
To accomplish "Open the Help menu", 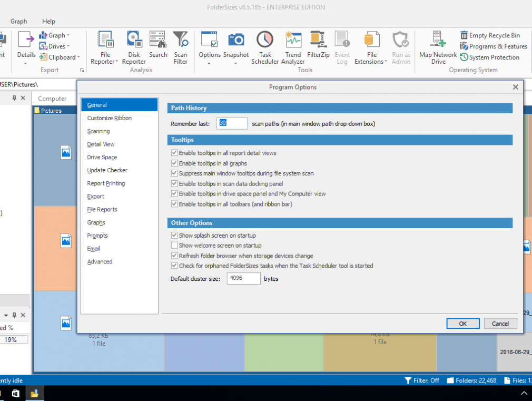I will [x=48, y=22].
